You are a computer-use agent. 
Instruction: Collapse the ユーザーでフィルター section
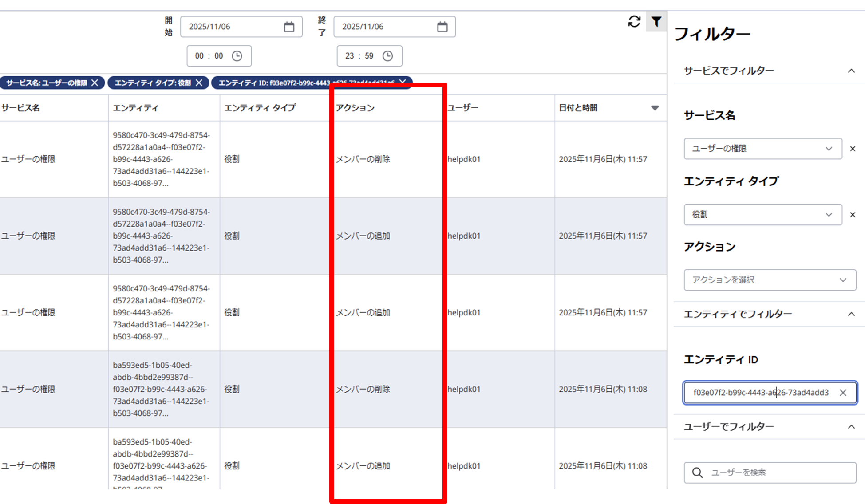(851, 427)
